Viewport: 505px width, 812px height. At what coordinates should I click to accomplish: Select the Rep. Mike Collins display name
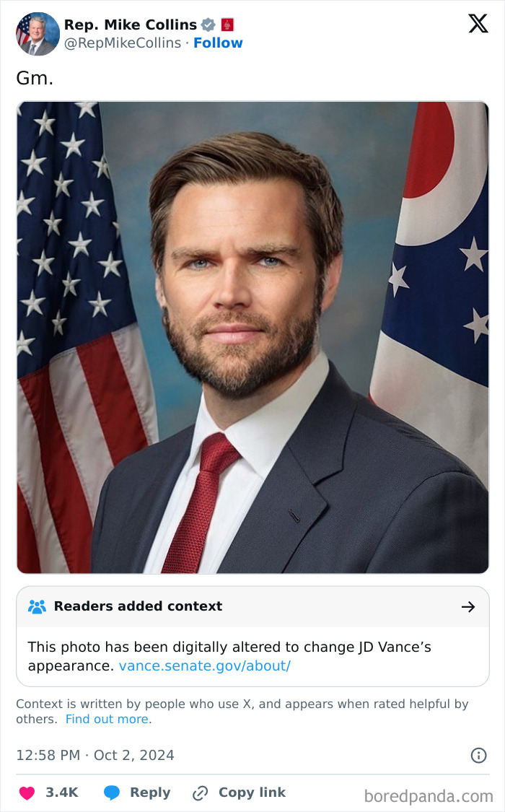pyautogui.click(x=128, y=24)
